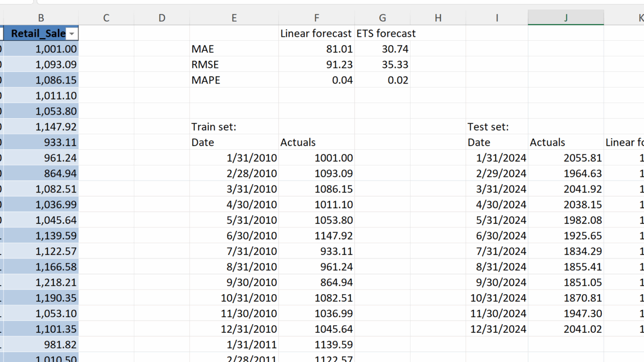Click the ETS forecast heading cell
The image size is (644, 362).
[385, 34]
